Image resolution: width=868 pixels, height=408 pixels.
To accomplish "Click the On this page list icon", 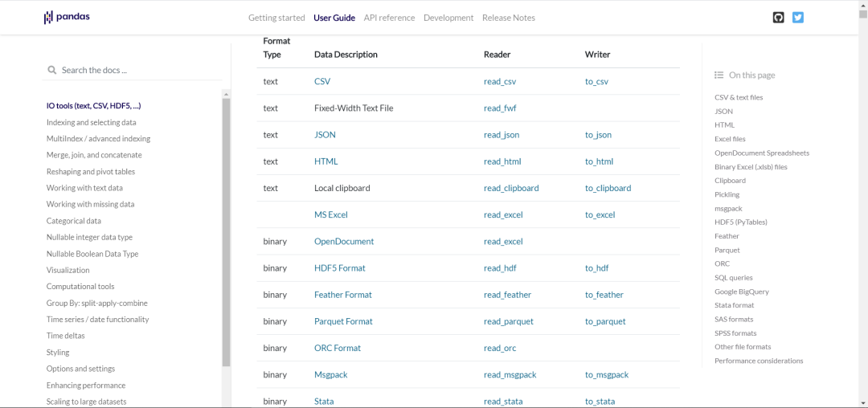I will [x=719, y=75].
